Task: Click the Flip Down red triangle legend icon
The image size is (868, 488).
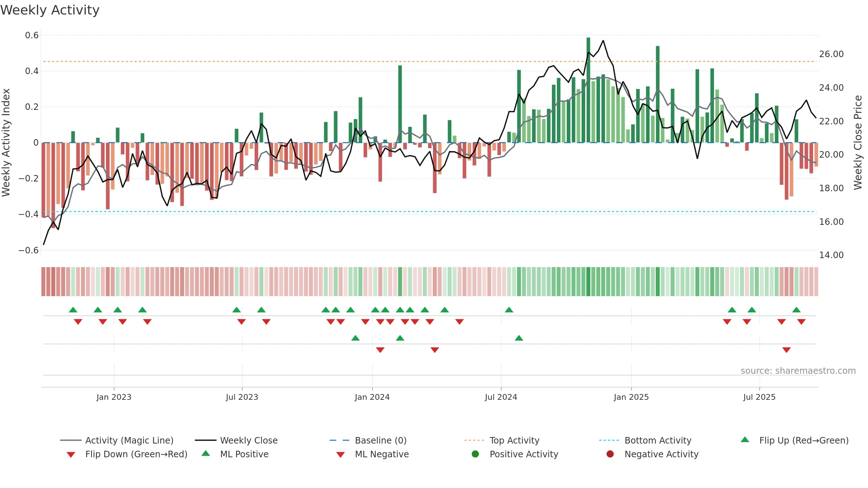Action: (71, 455)
